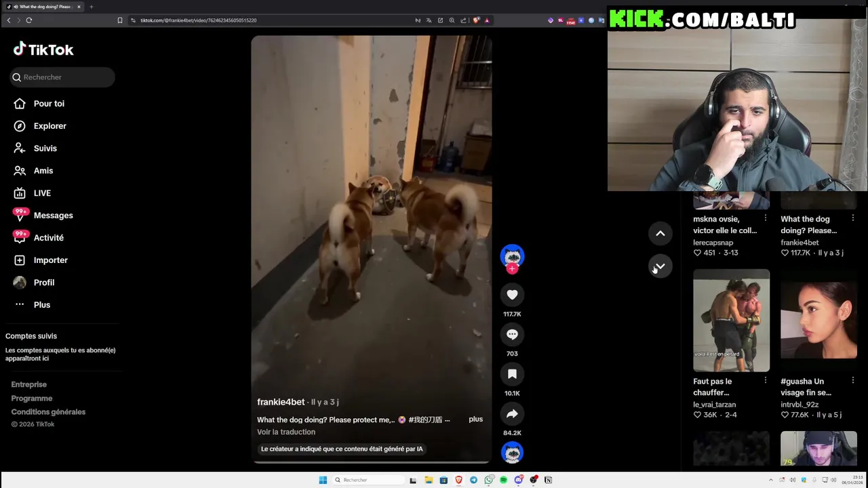This screenshot has height=488, width=868.
Task: Click browser back arrow
Action: tap(9, 20)
